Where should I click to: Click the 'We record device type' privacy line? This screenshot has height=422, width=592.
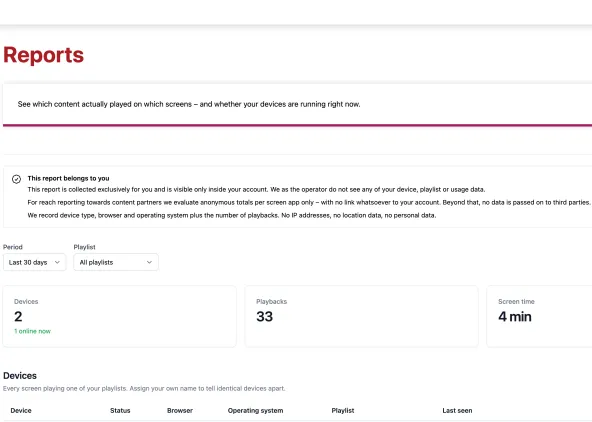point(232,216)
